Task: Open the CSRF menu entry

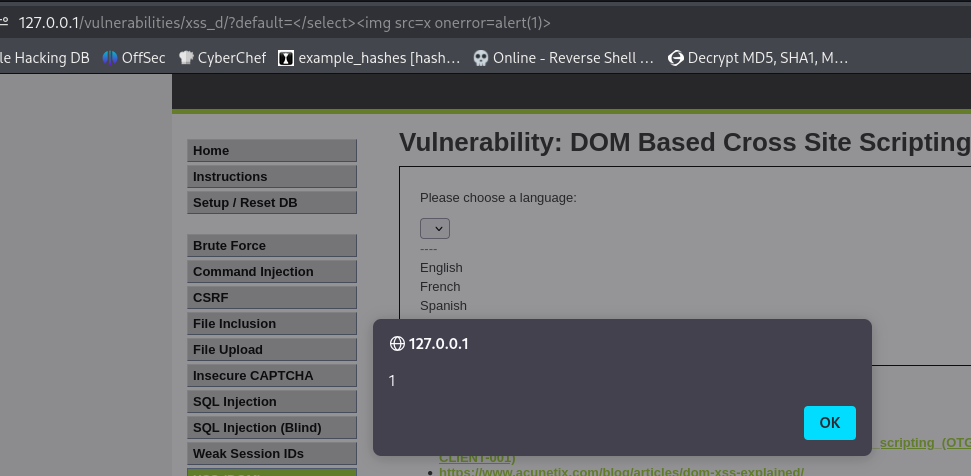Action: click(x=271, y=298)
